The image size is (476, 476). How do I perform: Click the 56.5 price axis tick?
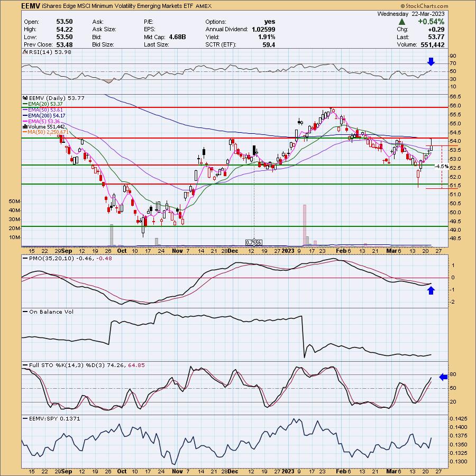pos(456,97)
